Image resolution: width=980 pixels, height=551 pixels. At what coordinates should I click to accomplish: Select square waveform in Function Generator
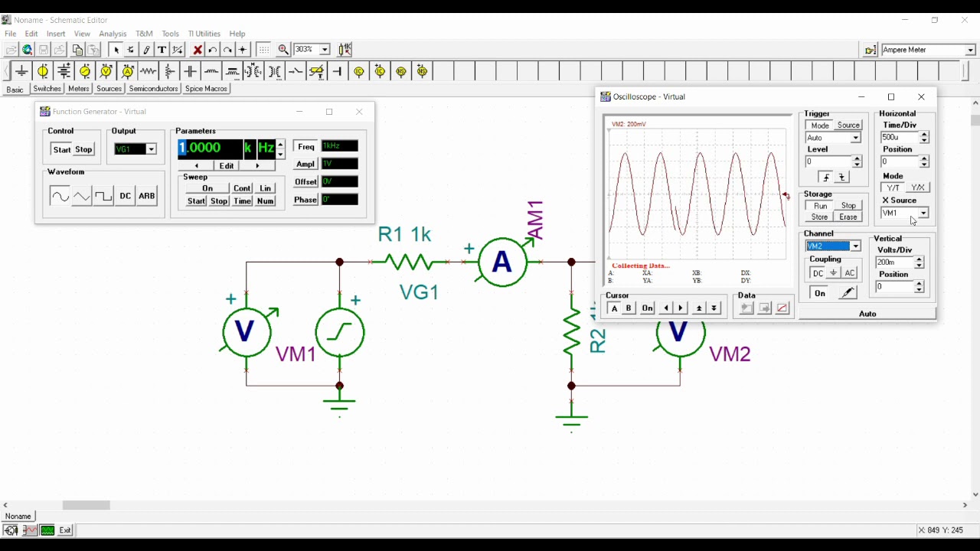103,196
